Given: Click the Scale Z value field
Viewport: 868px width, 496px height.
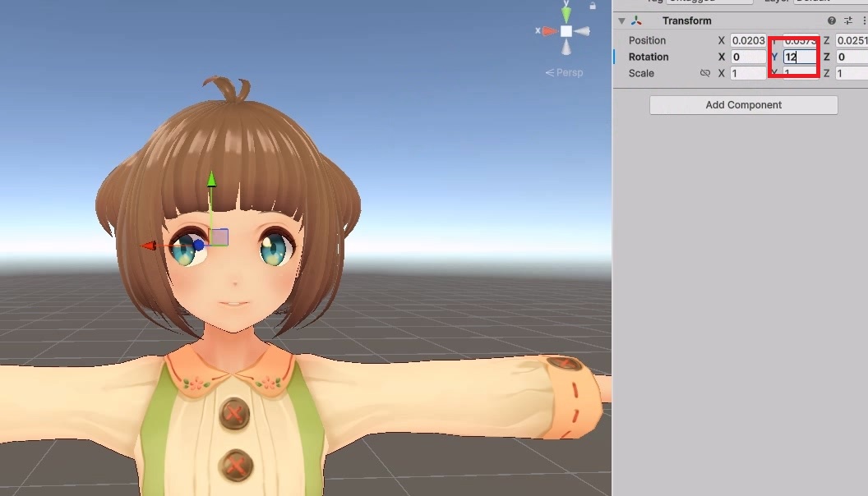Looking at the screenshot, I should point(852,73).
